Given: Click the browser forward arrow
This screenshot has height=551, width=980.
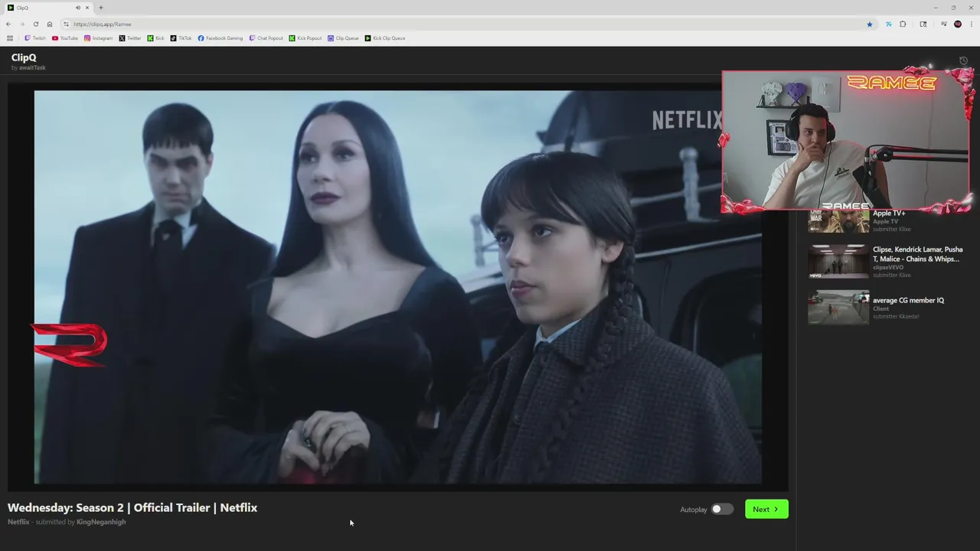Looking at the screenshot, I should [21, 24].
